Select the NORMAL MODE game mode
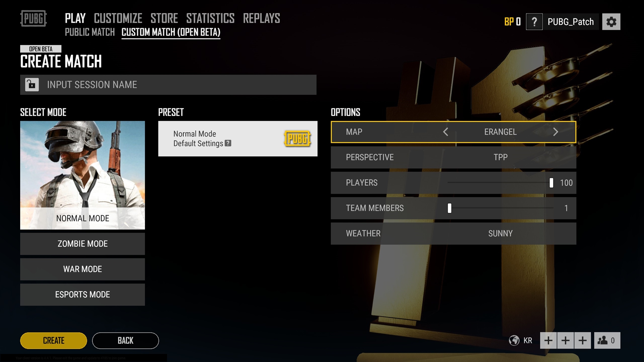The width and height of the screenshot is (644, 362). [x=82, y=174]
